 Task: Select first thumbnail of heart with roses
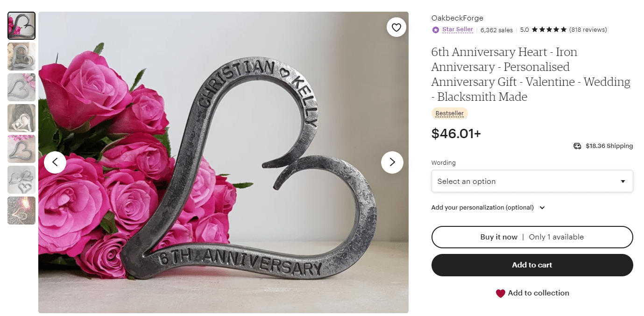click(21, 26)
